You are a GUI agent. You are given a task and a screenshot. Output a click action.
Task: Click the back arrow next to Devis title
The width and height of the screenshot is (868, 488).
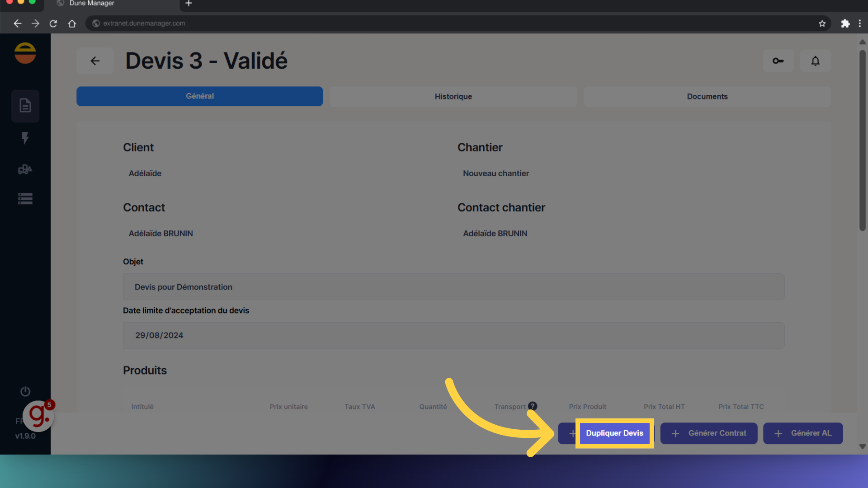click(x=95, y=61)
